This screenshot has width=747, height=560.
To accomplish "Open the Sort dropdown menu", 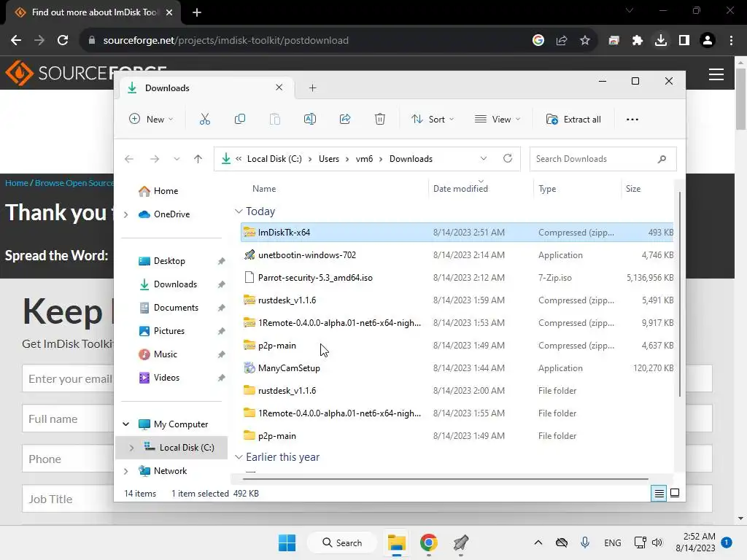I will click(x=433, y=119).
